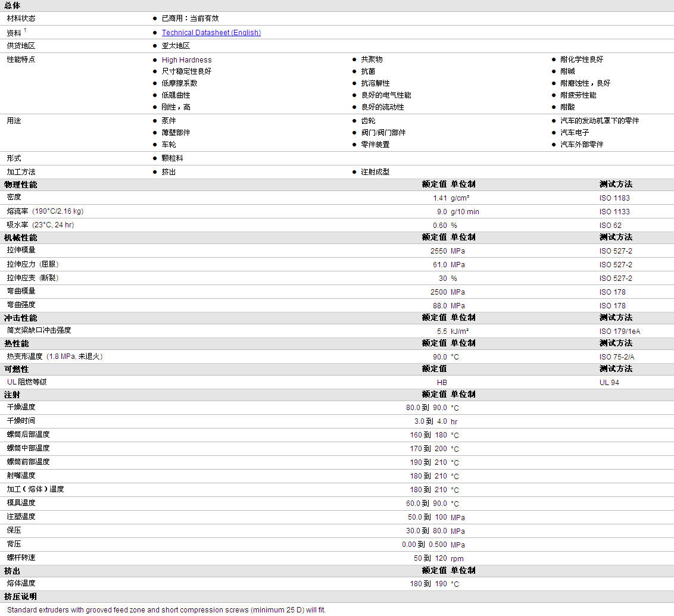Click the '热性能' section header
The width and height of the screenshot is (674, 616).
pyautogui.click(x=16, y=343)
